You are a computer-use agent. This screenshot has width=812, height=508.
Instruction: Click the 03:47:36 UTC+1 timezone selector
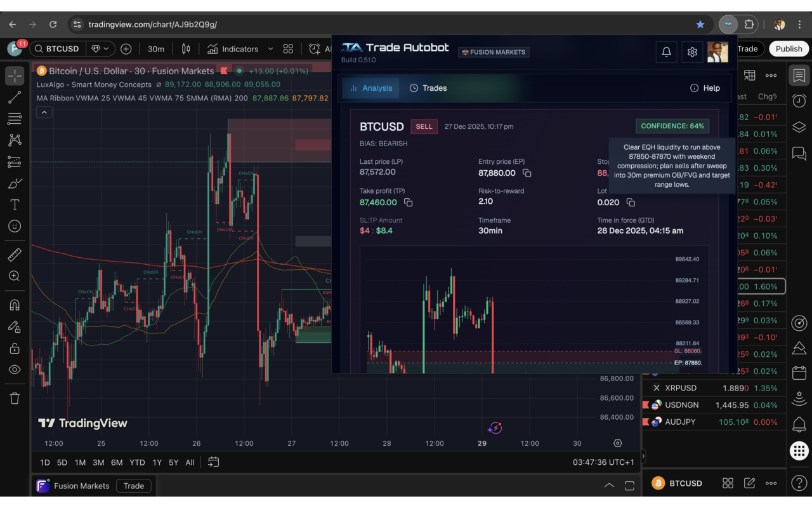point(603,462)
